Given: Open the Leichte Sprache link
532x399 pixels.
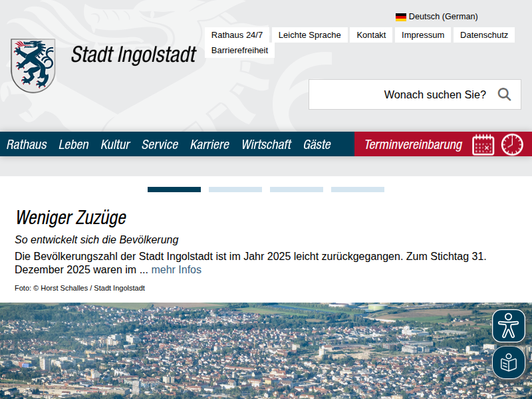Looking at the screenshot, I should click(309, 35).
